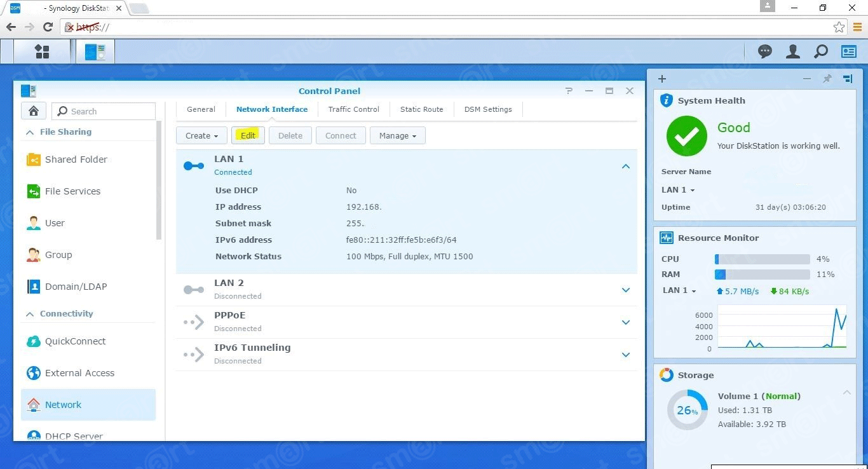Add a widget with the plus icon
This screenshot has height=469, width=868.
(662, 79)
